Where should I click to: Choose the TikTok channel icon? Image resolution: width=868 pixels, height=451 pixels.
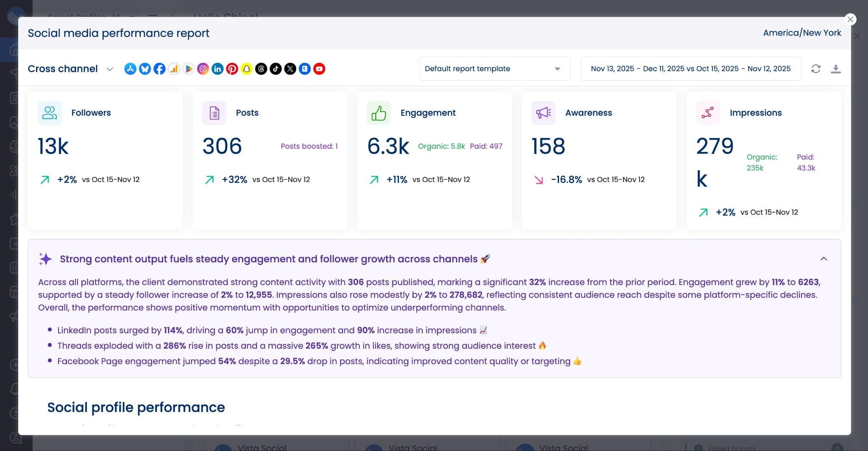coord(275,69)
